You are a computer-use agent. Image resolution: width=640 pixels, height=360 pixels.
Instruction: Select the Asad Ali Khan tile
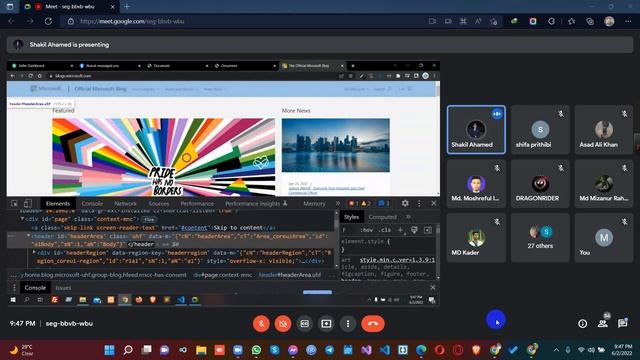click(604, 130)
